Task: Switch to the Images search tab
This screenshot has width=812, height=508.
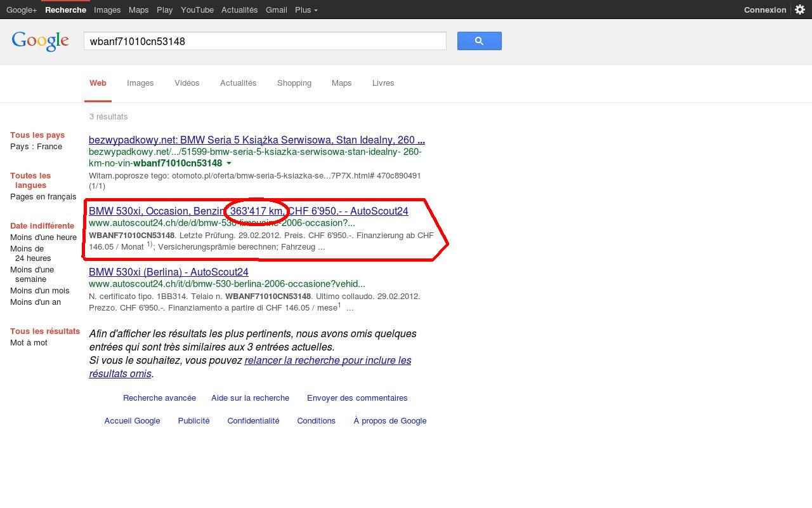Action: tap(140, 83)
